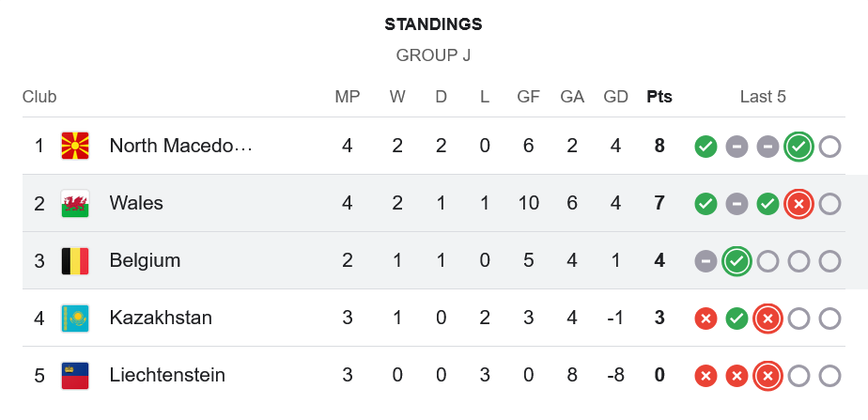Click the Belgium flag icon
This screenshot has height=420, width=868.
click(75, 260)
